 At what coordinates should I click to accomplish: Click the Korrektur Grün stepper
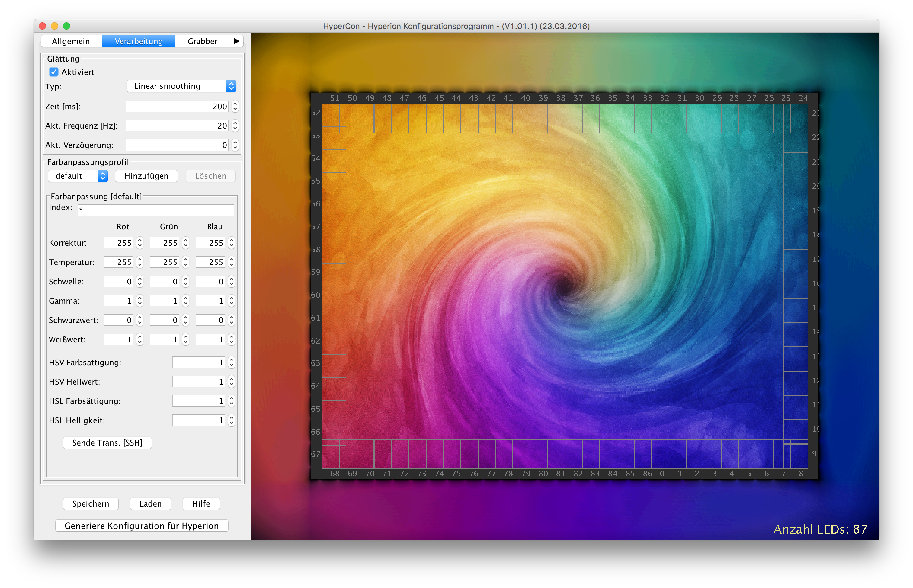click(x=186, y=243)
